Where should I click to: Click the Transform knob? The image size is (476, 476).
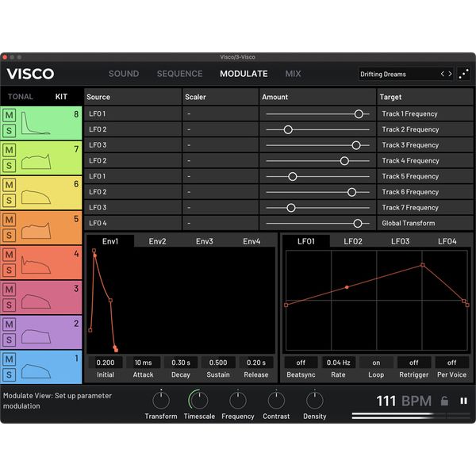(x=161, y=400)
